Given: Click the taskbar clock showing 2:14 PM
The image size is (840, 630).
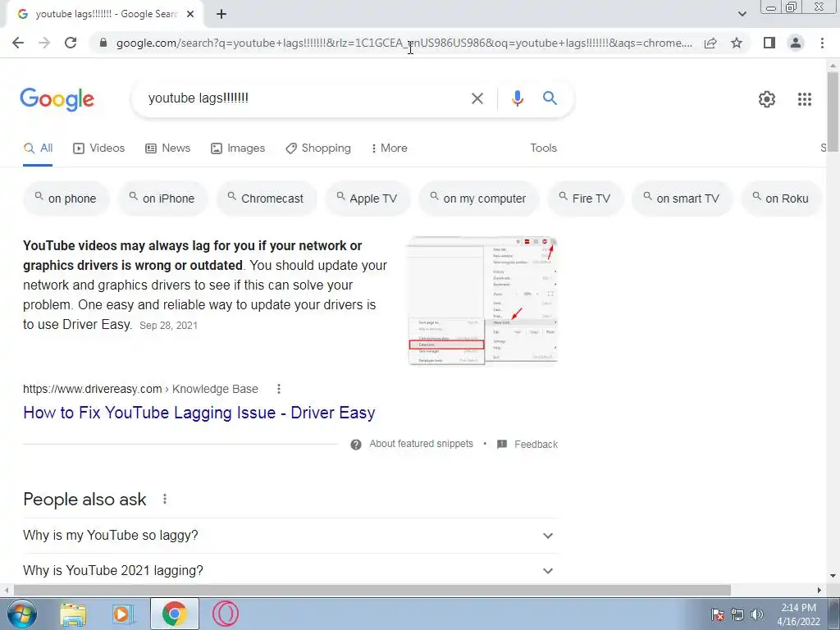Looking at the screenshot, I should click(798, 614).
